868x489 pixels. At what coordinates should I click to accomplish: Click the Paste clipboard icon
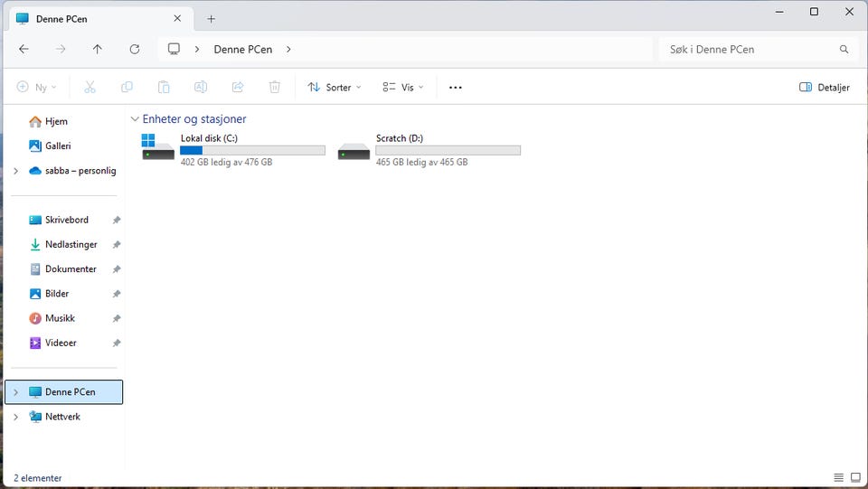[x=164, y=87]
